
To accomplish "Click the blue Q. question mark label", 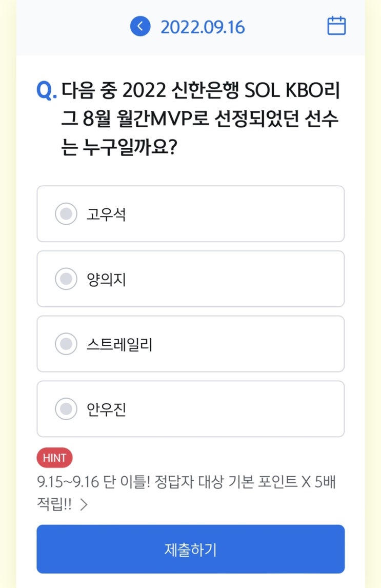I will 47,91.
